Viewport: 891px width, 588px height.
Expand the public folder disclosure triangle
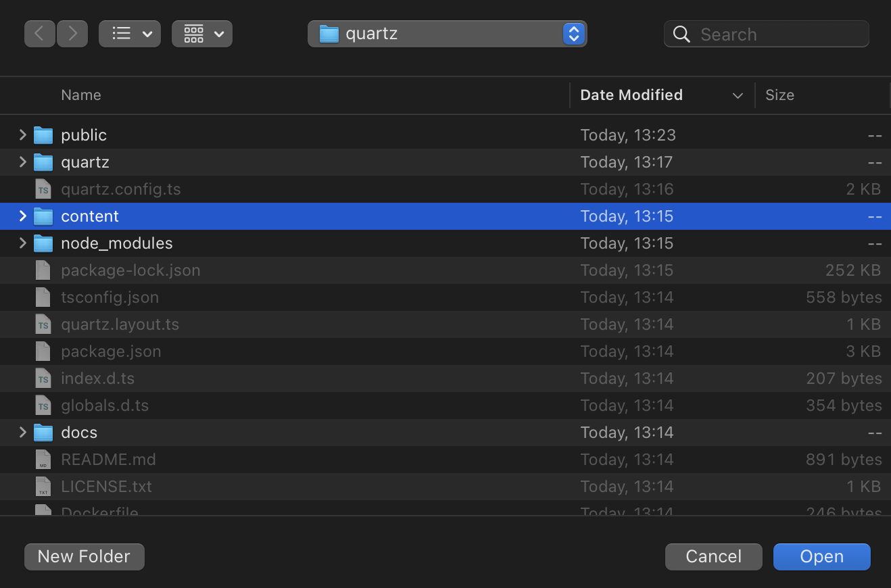click(x=23, y=135)
